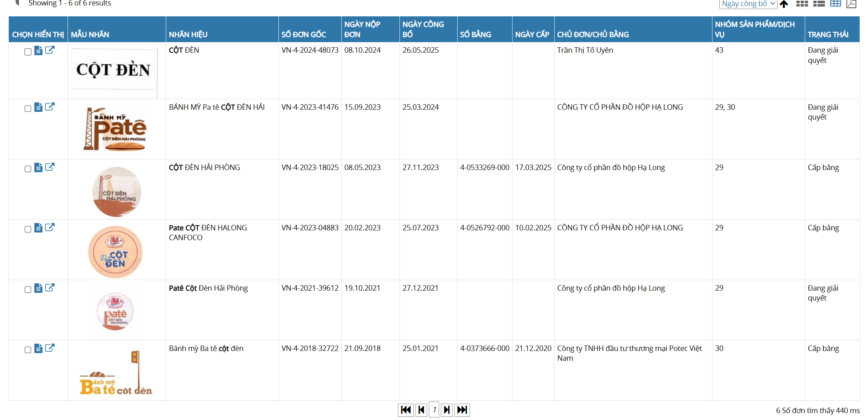
Task: Go to the first page of results
Action: tap(406, 410)
